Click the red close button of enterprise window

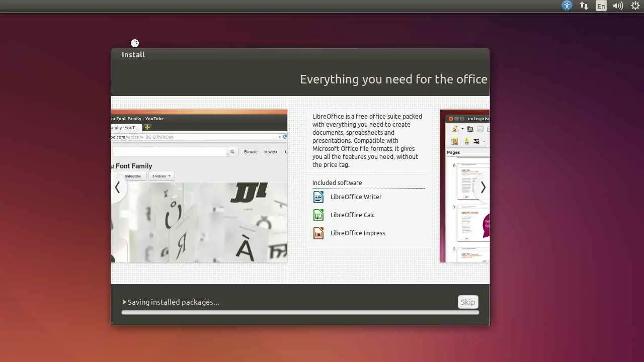pyautogui.click(x=451, y=119)
